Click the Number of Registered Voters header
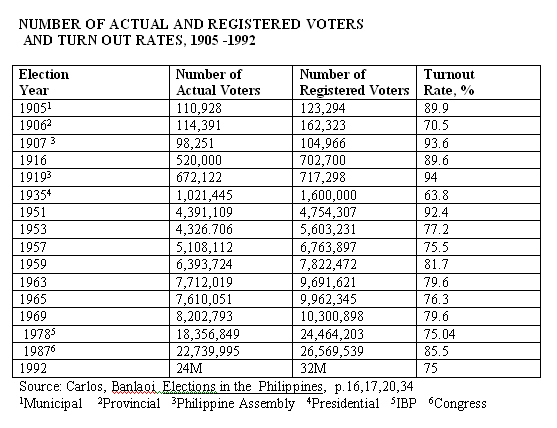557x428 pixels. tap(354, 82)
